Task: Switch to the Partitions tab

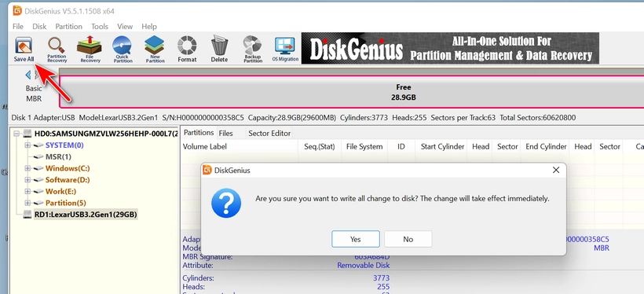Action: [x=199, y=132]
